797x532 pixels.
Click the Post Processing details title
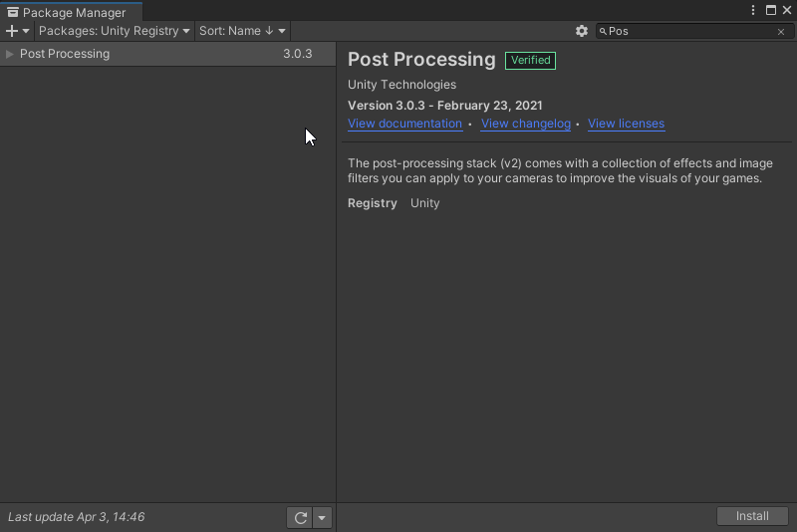(421, 60)
